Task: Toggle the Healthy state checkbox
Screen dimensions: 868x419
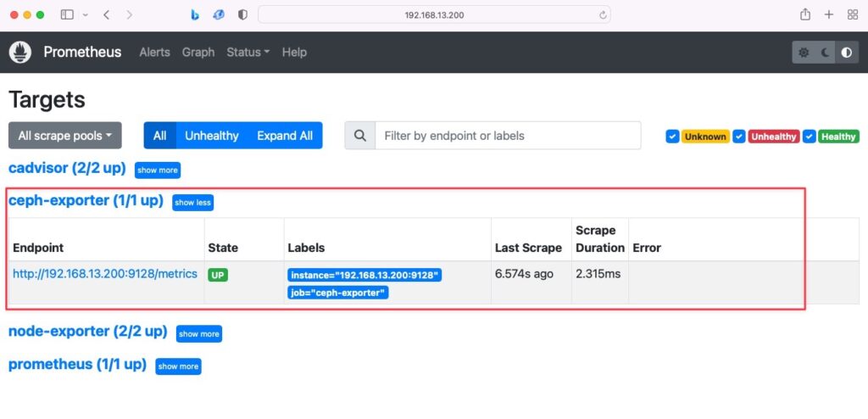Action: pyautogui.click(x=810, y=137)
